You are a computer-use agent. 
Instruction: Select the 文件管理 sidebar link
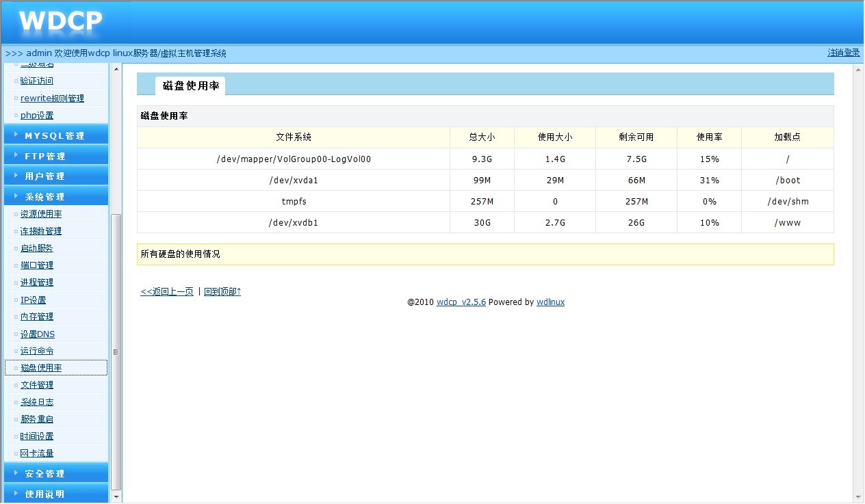[37, 385]
